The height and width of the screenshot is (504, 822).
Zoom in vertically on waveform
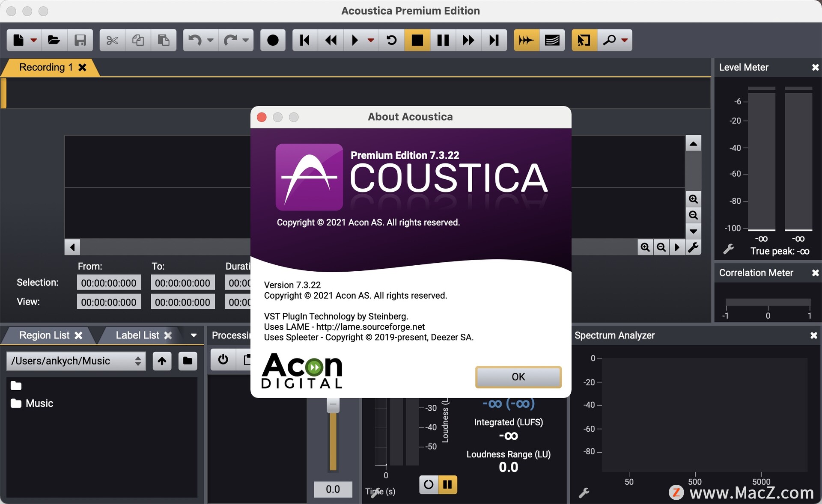(693, 199)
